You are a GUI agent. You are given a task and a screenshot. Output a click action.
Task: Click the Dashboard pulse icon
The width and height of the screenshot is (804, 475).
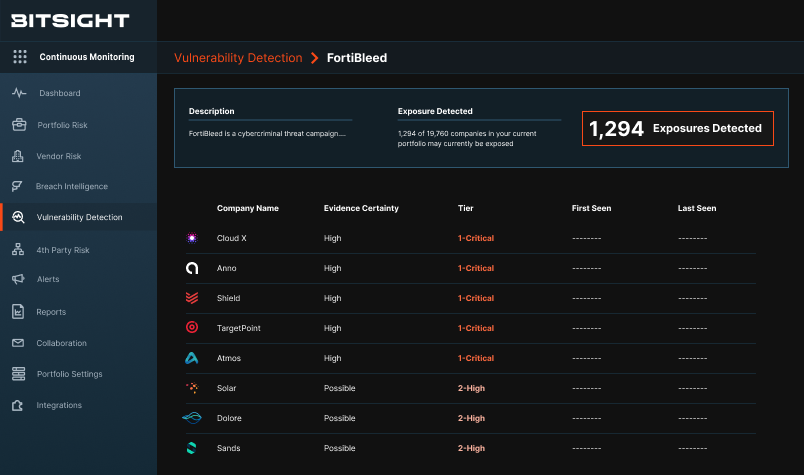point(19,93)
